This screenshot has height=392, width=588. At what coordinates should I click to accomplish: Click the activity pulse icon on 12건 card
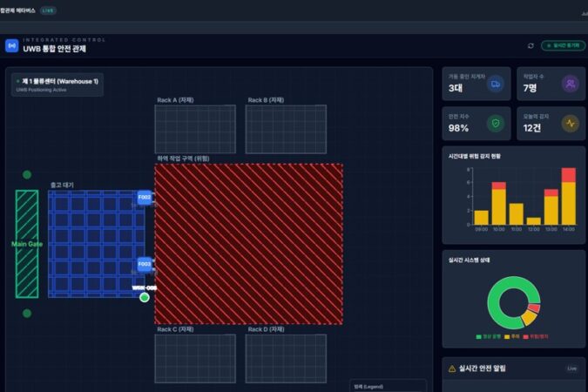coord(570,124)
